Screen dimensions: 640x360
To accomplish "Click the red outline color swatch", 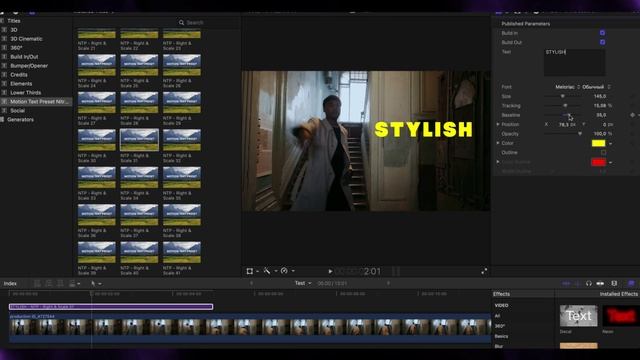I will (598, 162).
